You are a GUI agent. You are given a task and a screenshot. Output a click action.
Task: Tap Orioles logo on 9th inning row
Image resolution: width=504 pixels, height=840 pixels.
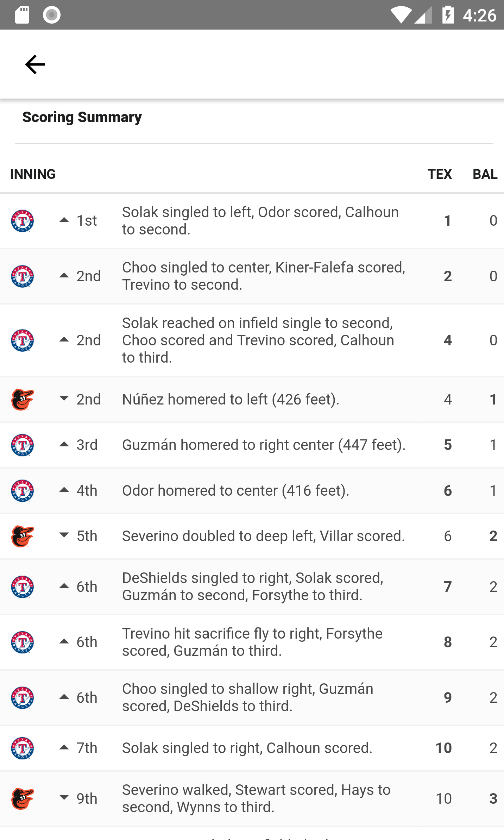click(23, 798)
